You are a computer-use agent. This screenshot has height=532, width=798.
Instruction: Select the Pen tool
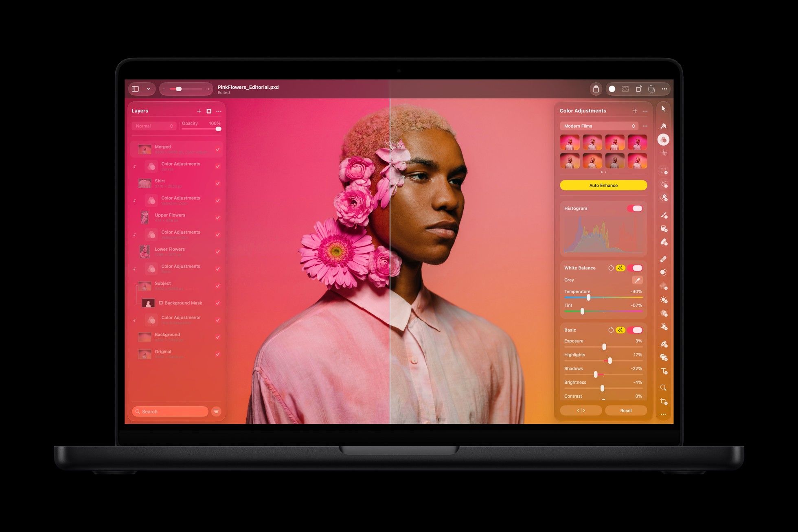[664, 344]
